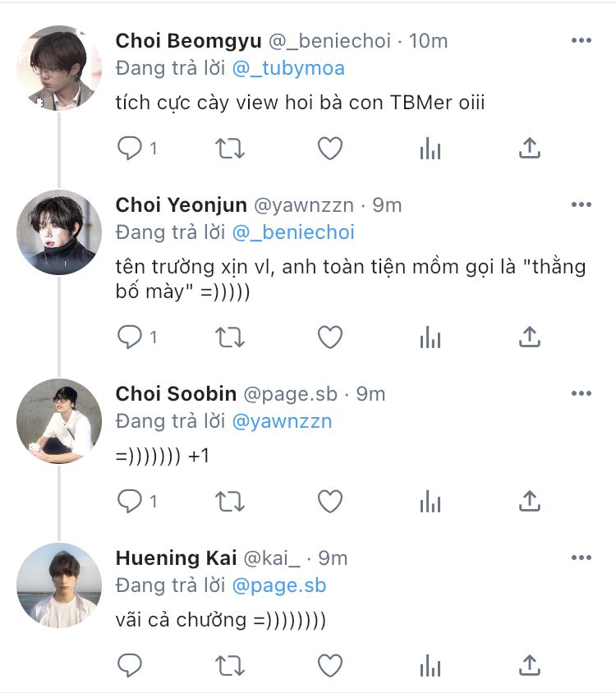The width and height of the screenshot is (616, 693).
Task: Open the @_beniechoi mention link
Action: [293, 232]
